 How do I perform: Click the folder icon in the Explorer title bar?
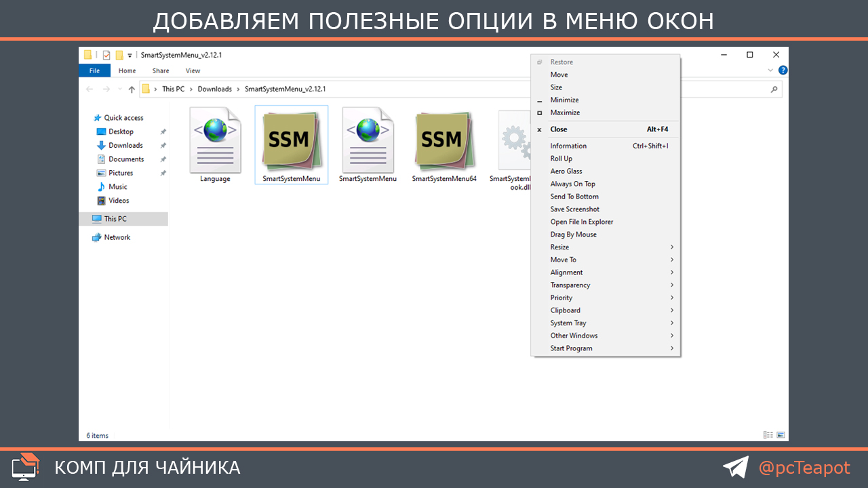(x=87, y=55)
